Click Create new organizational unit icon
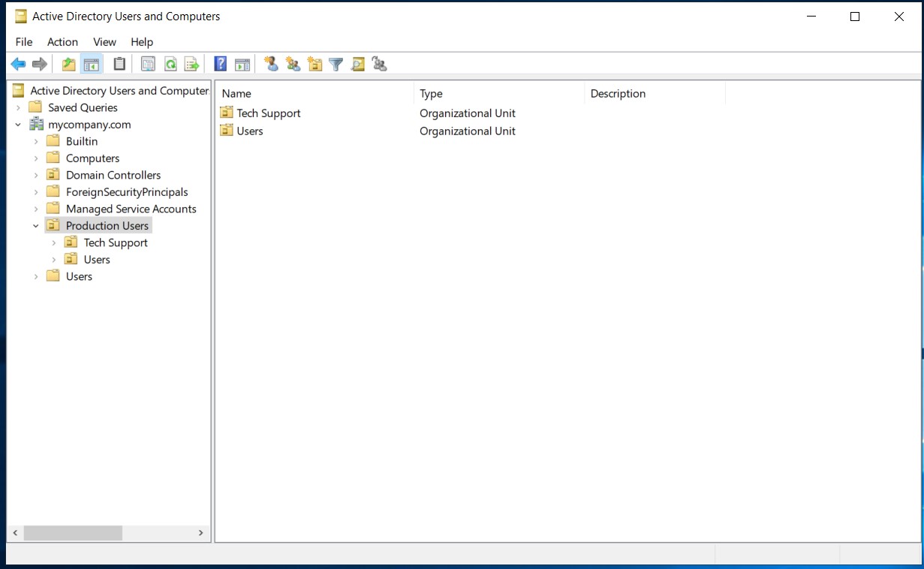This screenshot has height=569, width=924. coord(315,65)
